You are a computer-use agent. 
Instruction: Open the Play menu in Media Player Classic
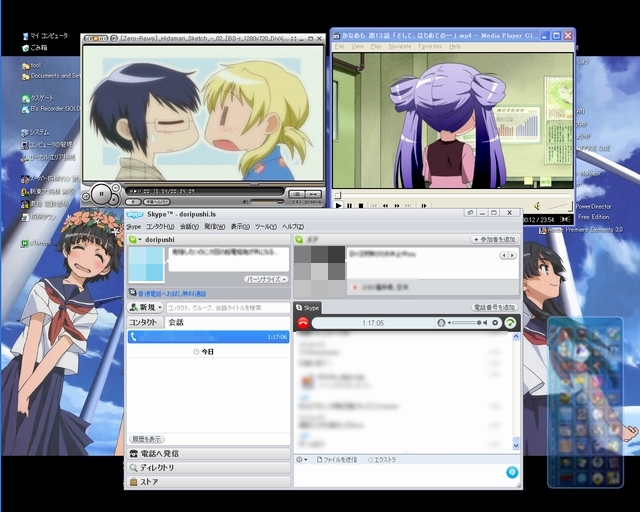point(376,47)
